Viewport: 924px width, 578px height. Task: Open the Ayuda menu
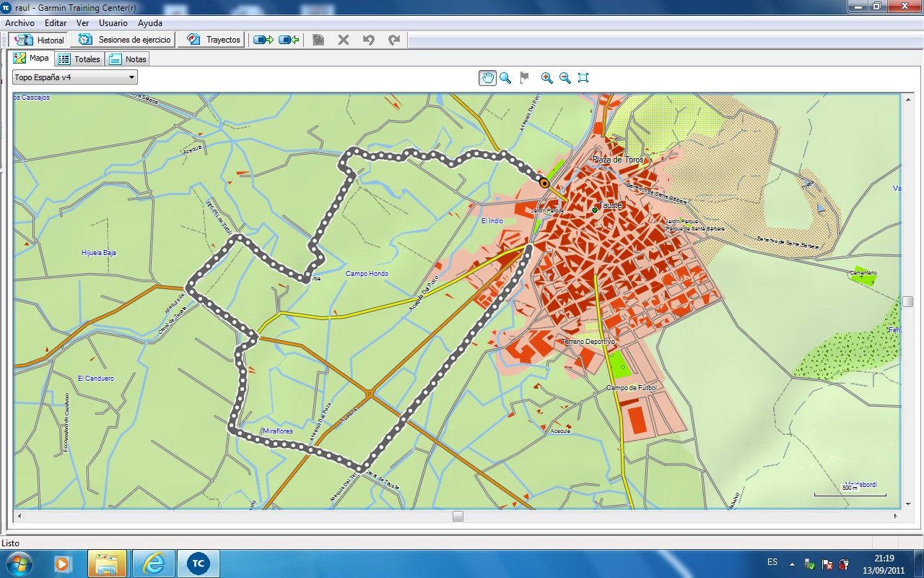point(150,23)
